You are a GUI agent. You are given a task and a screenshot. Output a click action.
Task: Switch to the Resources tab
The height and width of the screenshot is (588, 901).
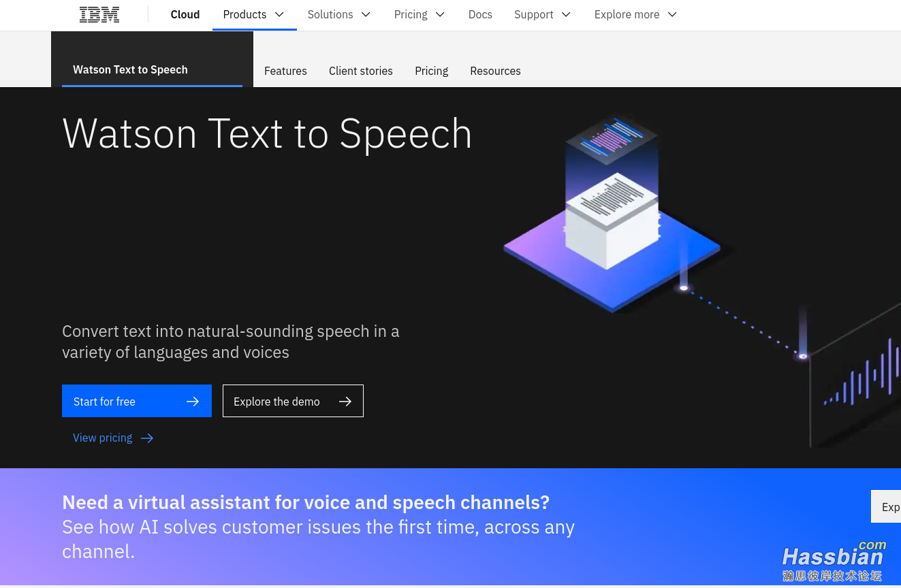point(495,71)
